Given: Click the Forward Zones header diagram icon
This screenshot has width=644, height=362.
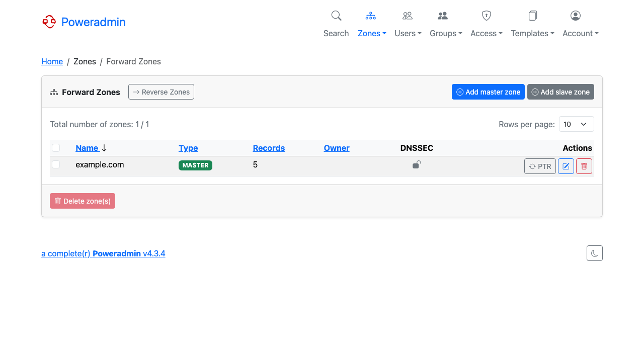Looking at the screenshot, I should coord(54,92).
